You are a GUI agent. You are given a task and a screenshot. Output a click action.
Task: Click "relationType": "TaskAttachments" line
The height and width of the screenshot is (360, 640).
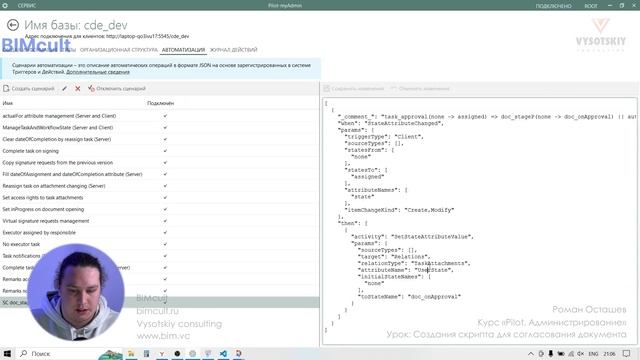coord(414,263)
